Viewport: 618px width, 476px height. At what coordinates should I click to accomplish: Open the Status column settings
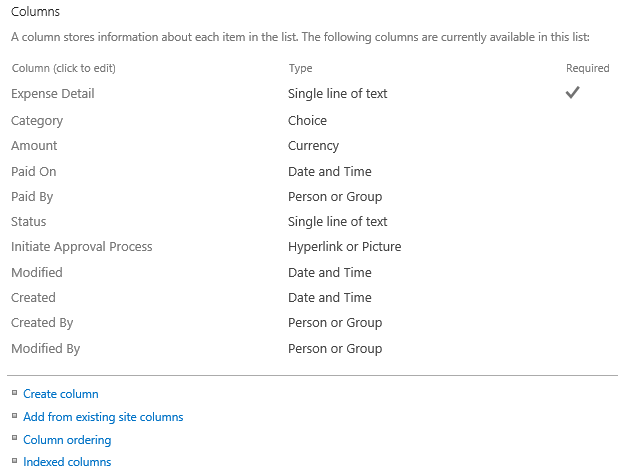29,222
